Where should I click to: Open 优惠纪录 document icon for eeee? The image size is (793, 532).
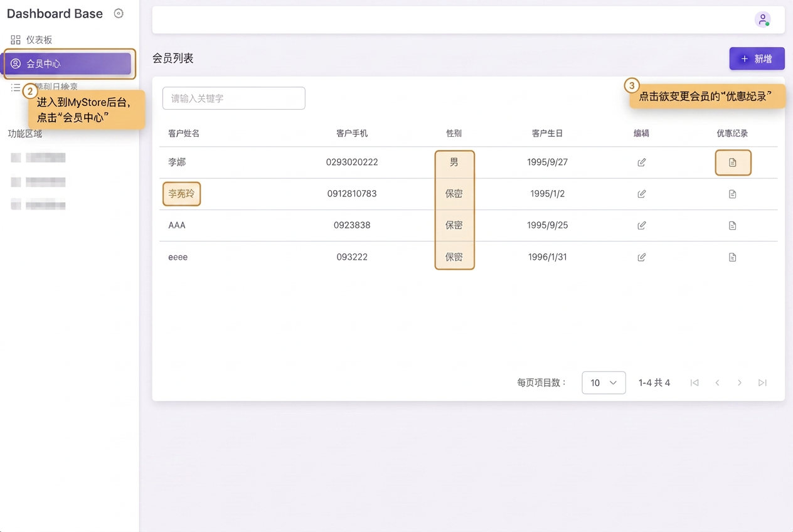coord(732,257)
